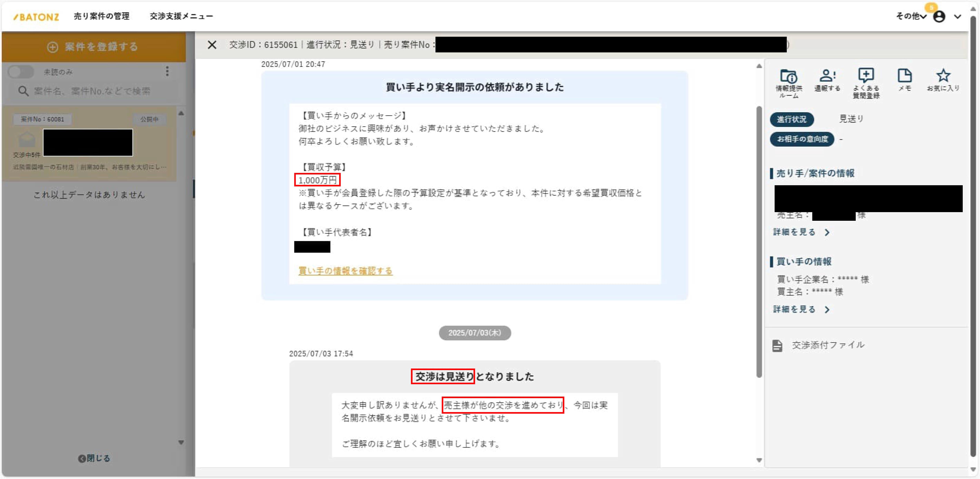Go to the BATONZ logo home
This screenshot has height=479, width=980.
point(36,17)
